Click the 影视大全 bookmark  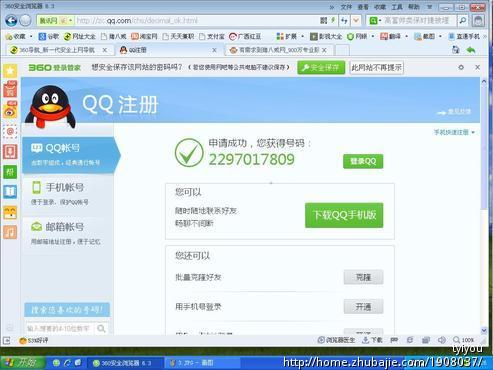coord(326,36)
